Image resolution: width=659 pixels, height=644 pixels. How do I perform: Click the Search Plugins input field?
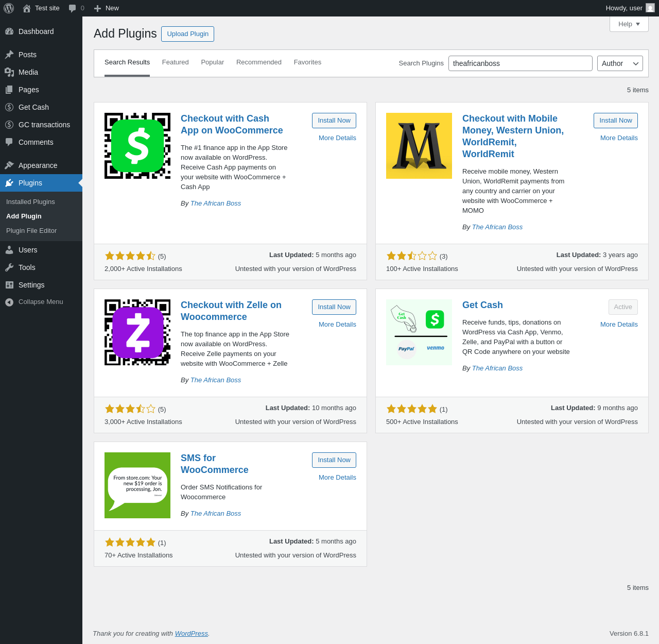pos(521,63)
